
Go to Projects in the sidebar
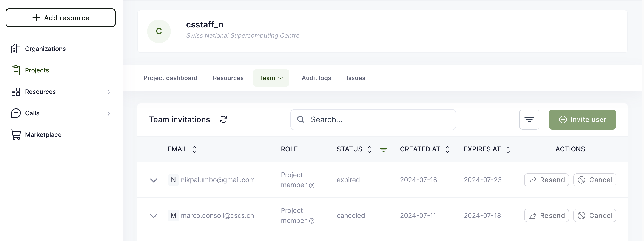pos(37,70)
